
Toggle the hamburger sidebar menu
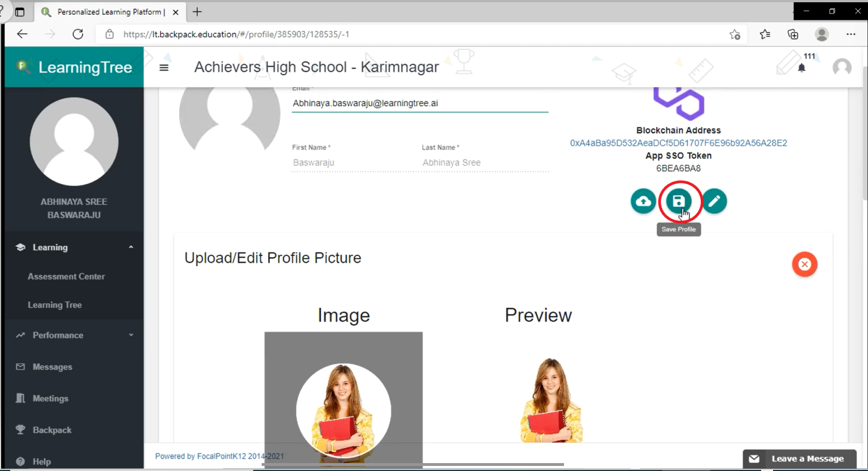click(x=164, y=68)
